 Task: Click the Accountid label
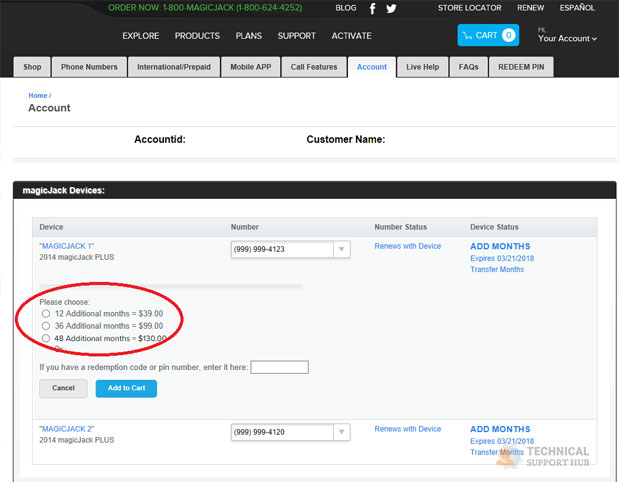160,139
